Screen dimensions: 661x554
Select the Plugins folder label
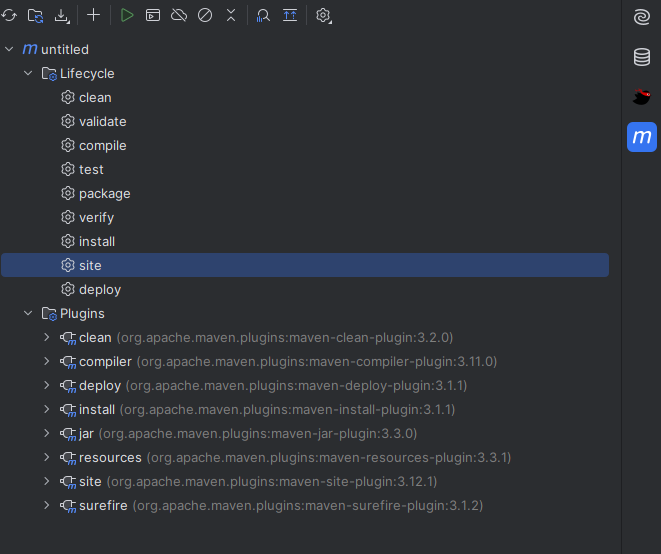pyautogui.click(x=82, y=314)
